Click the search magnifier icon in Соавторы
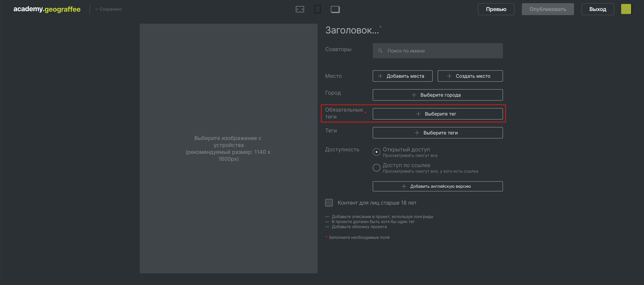 [x=380, y=51]
